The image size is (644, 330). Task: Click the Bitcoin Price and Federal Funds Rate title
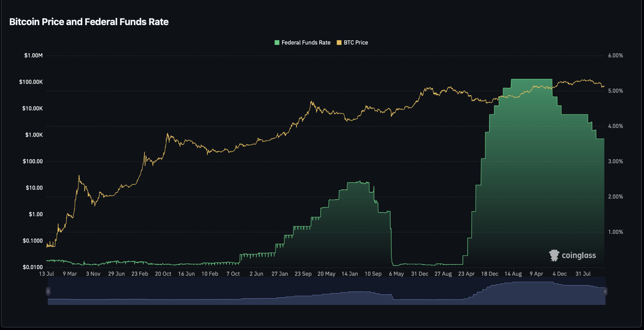click(89, 22)
